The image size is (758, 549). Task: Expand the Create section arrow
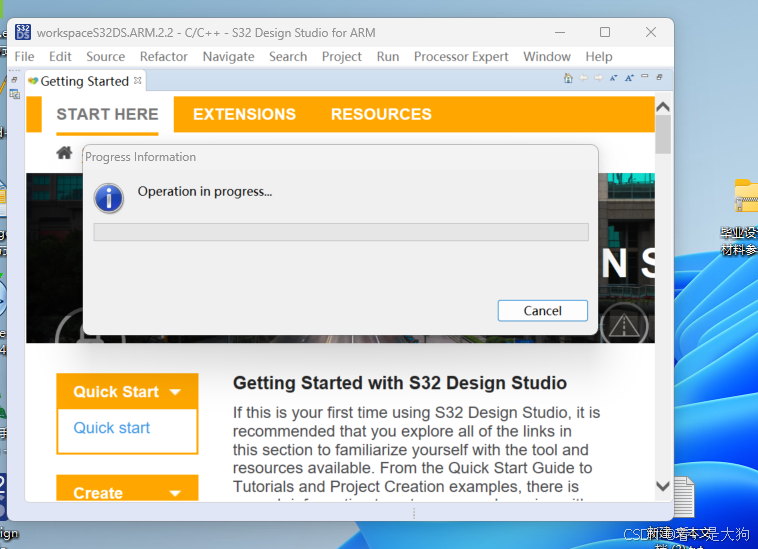pos(175,493)
